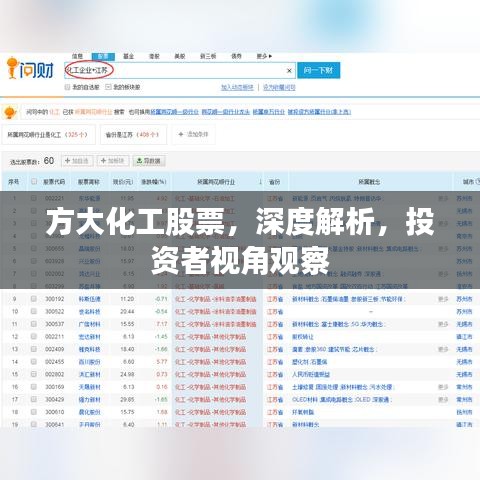Click price 24.98 in row 002802
480x480 pixels.
coord(127,374)
